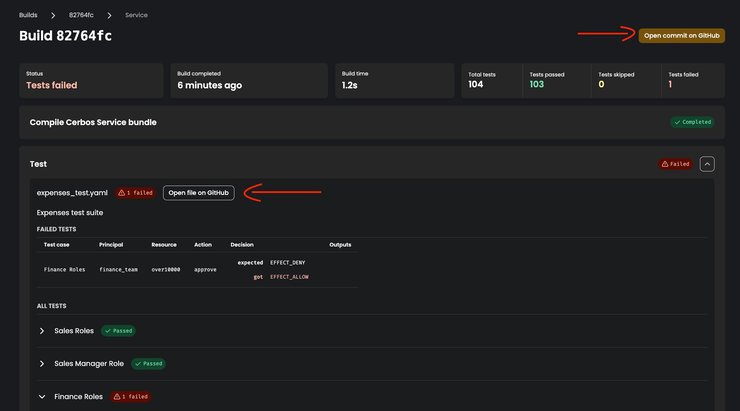Collapse the Finance Roles test

[x=42, y=397]
